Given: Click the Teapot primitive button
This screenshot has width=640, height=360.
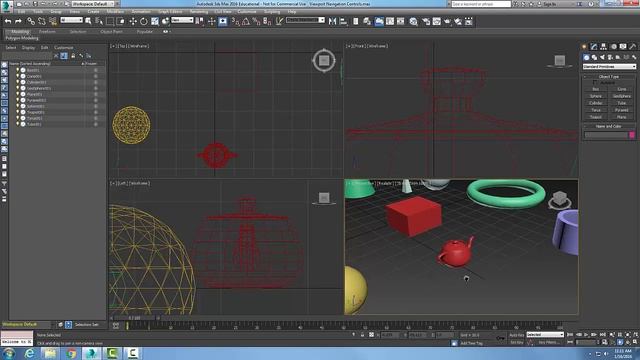Looking at the screenshot, I should click(596, 117).
